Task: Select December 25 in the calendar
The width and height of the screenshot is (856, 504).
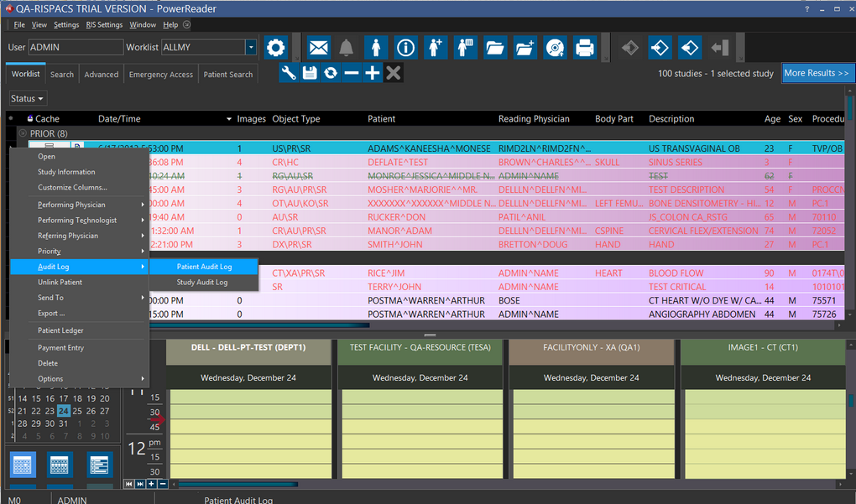Action: pyautogui.click(x=77, y=411)
